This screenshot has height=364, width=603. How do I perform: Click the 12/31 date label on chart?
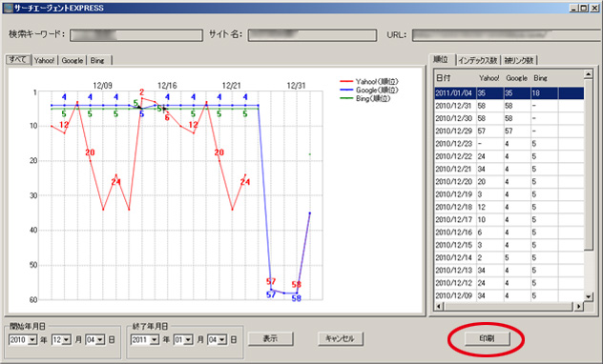(x=296, y=86)
